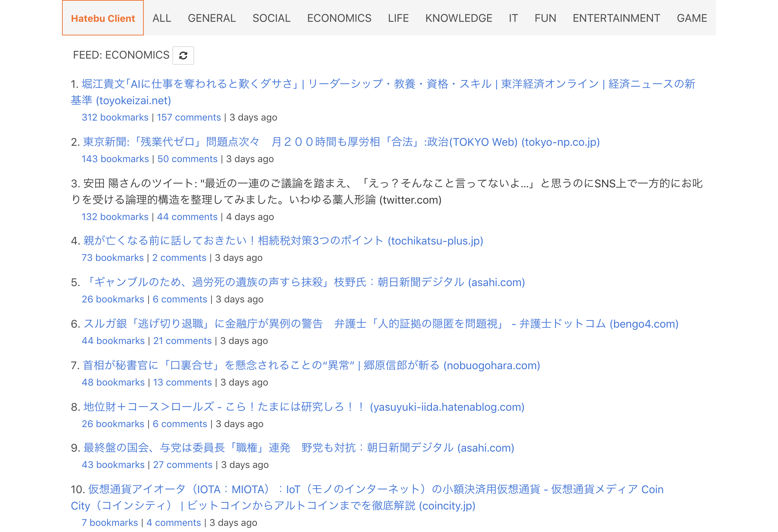Screen dimensions: 778x532
Task: View the 312 bookmarks link
Action: coord(115,118)
